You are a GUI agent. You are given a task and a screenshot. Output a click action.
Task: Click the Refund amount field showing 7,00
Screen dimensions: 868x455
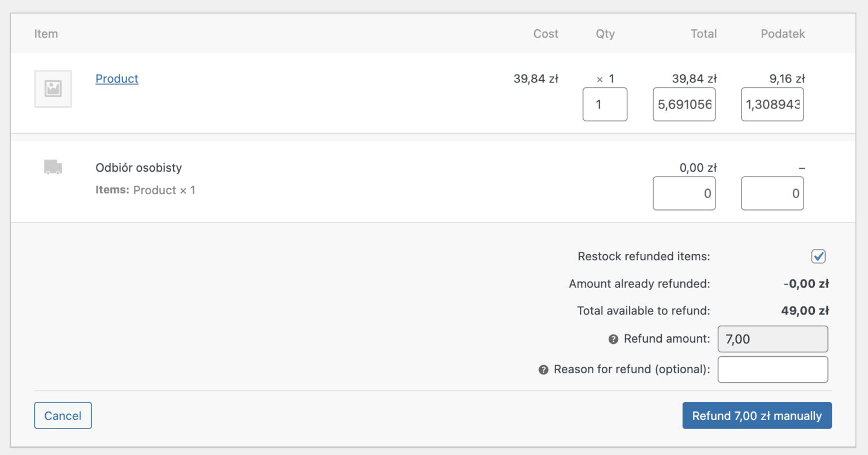pyautogui.click(x=772, y=339)
